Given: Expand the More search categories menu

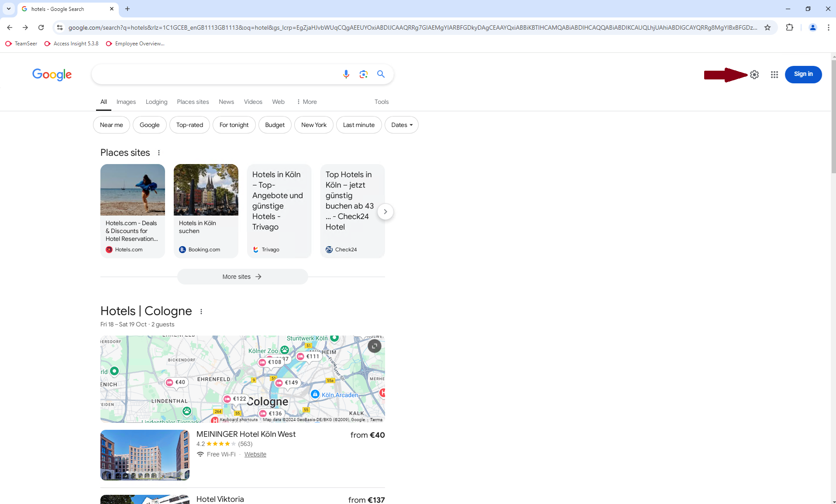Looking at the screenshot, I should click(306, 102).
